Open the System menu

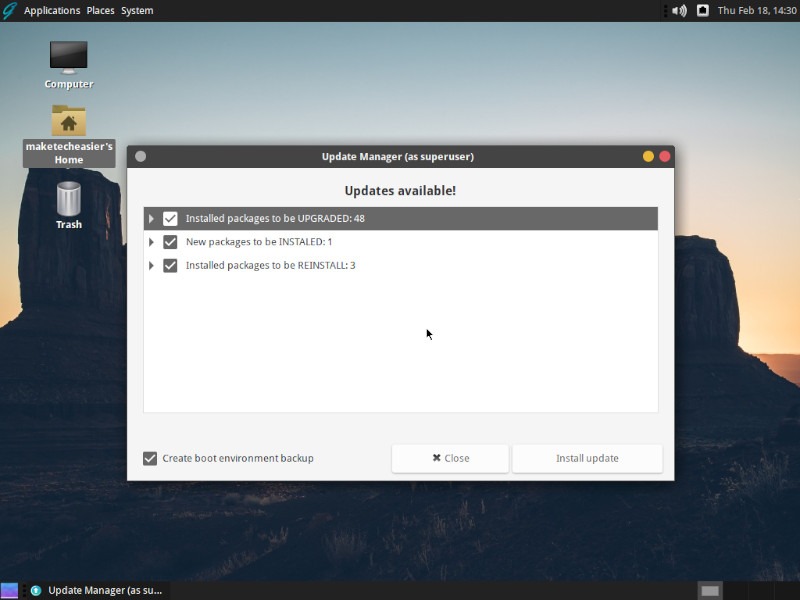click(x=137, y=10)
